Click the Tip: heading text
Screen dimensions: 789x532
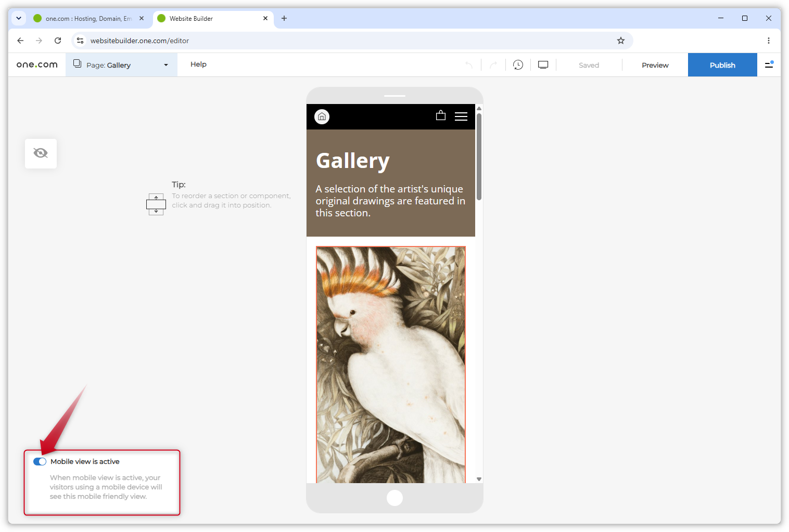coord(179,185)
